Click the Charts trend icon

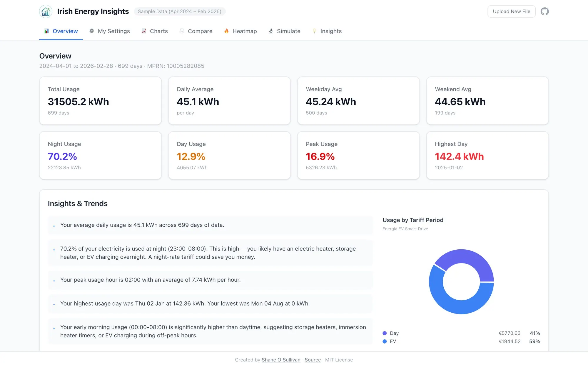pos(144,31)
